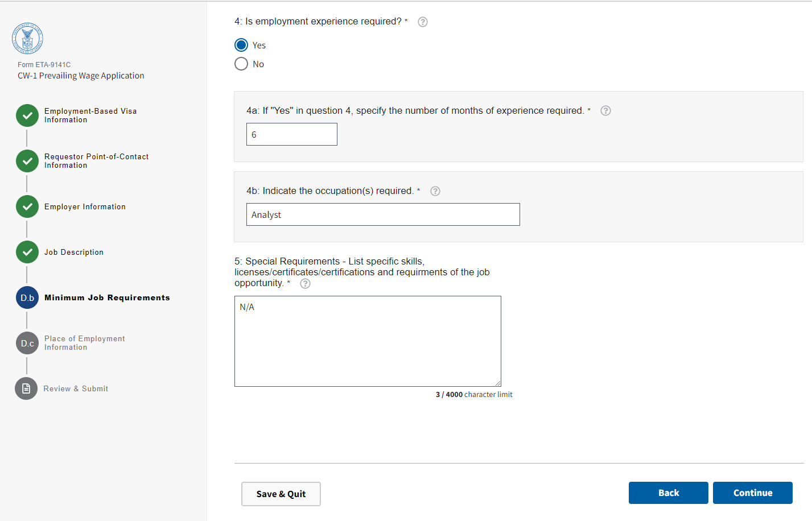Click the Department of Labor seal logo
This screenshot has width=812, height=521.
click(x=27, y=39)
